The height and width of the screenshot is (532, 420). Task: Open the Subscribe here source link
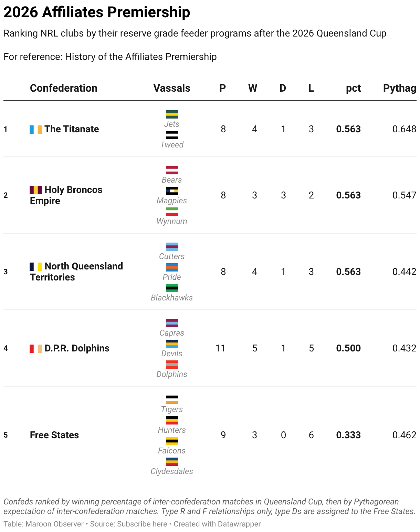[142, 524]
